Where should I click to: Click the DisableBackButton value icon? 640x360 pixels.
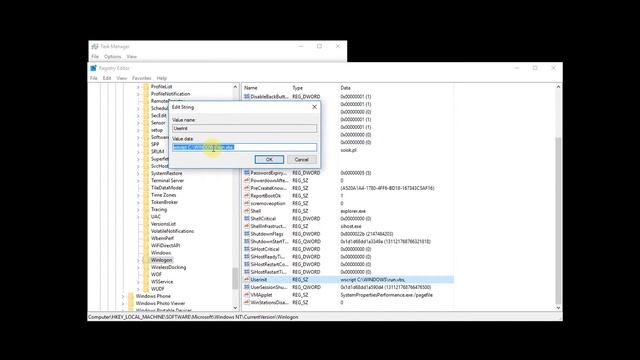247,97
